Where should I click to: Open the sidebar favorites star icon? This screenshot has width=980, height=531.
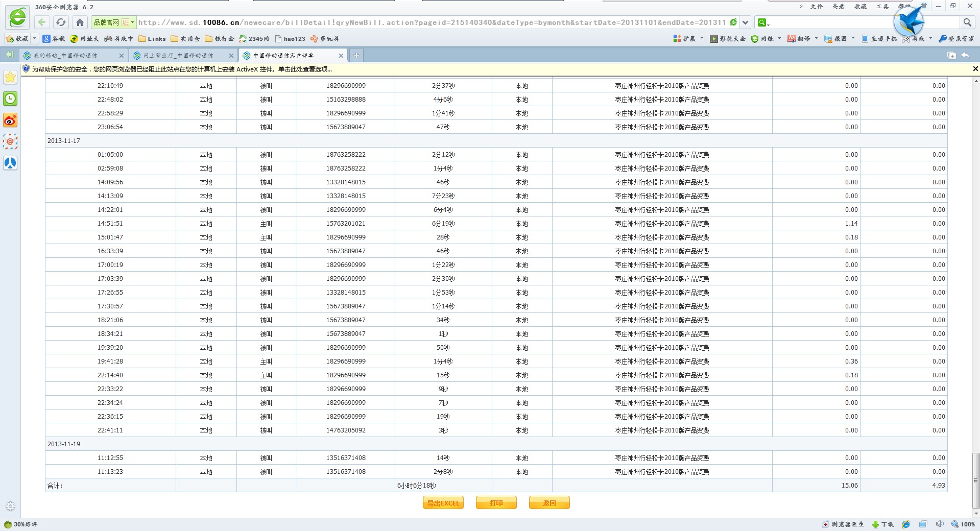[x=10, y=77]
